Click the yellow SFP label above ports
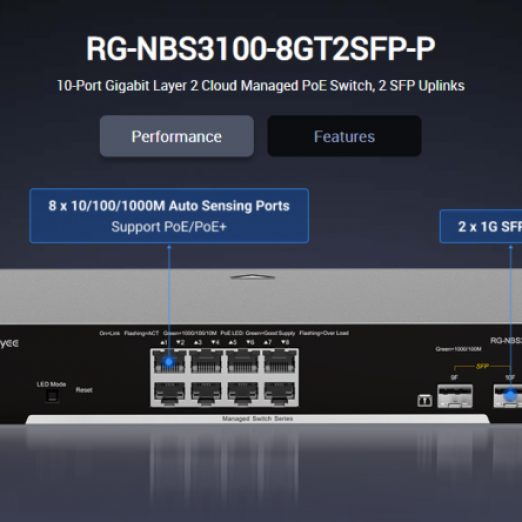This screenshot has height=522, width=522. (482, 366)
